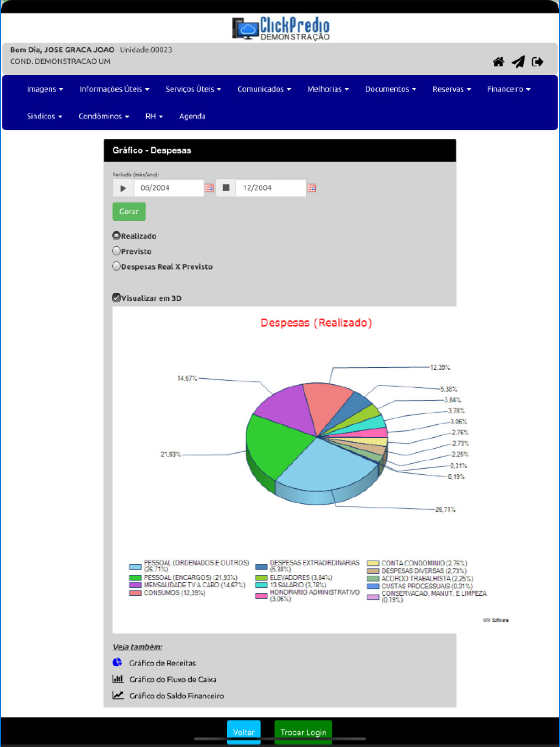Open the Serviços Úteis dropdown
560x747 pixels.
click(193, 89)
